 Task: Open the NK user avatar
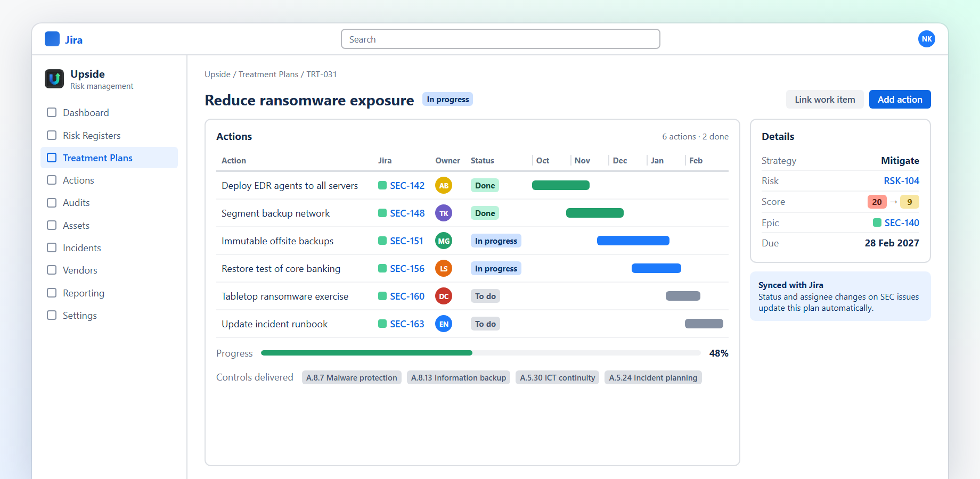point(927,39)
